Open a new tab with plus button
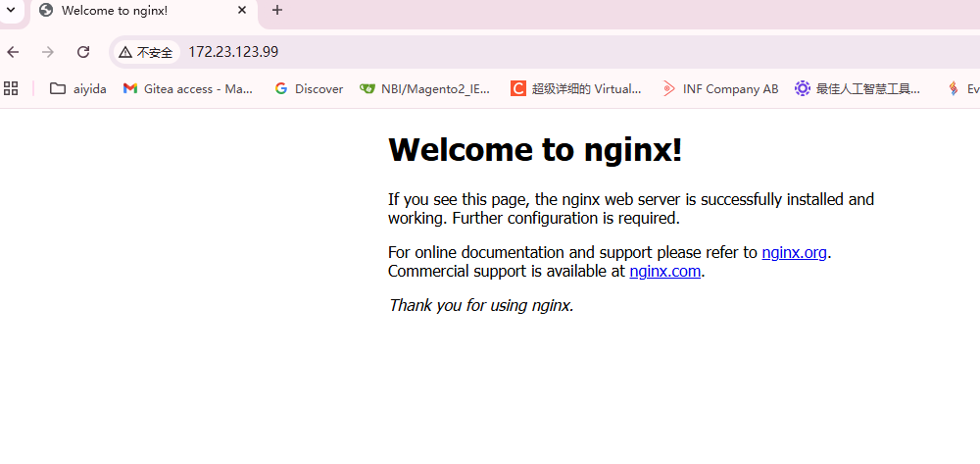 [277, 10]
